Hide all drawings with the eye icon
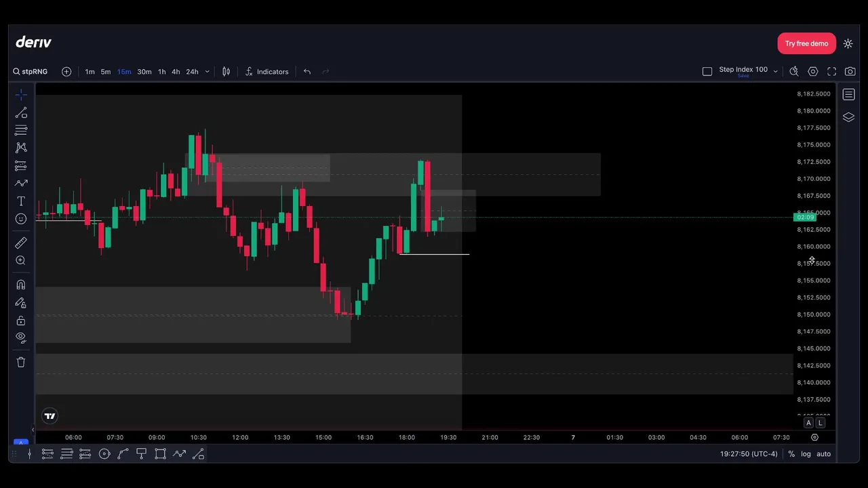This screenshot has width=868, height=488. click(21, 338)
